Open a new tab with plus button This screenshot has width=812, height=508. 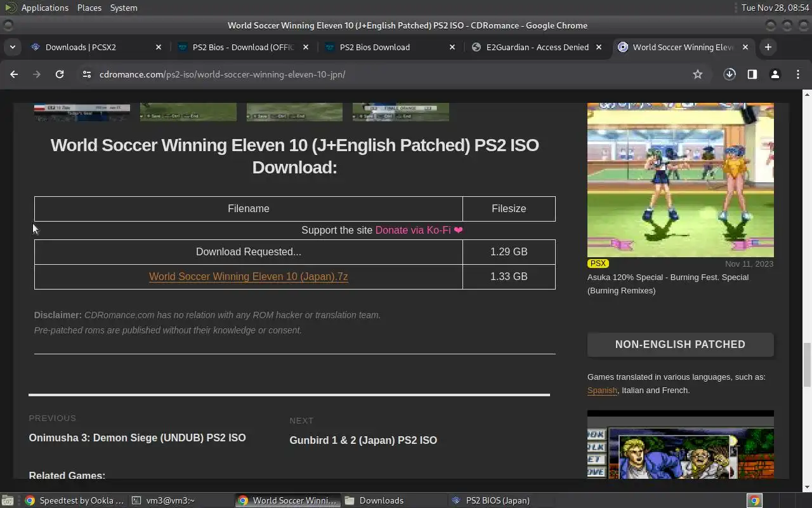click(768, 47)
